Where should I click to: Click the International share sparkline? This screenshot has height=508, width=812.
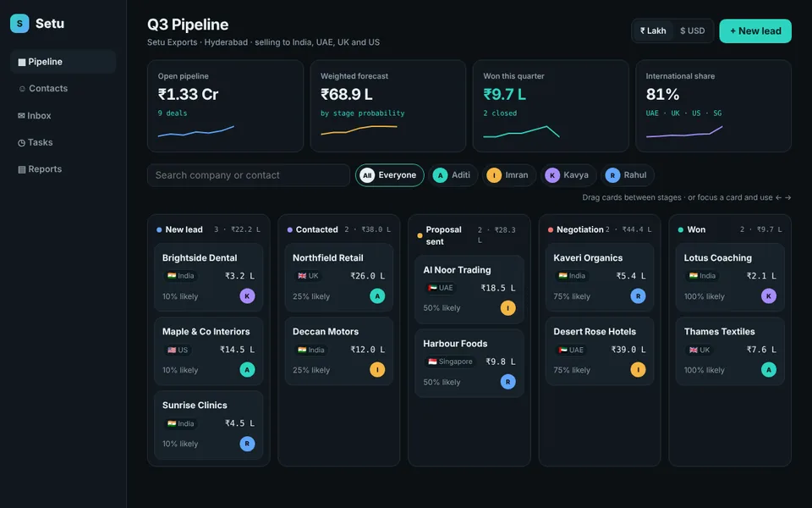click(x=684, y=132)
